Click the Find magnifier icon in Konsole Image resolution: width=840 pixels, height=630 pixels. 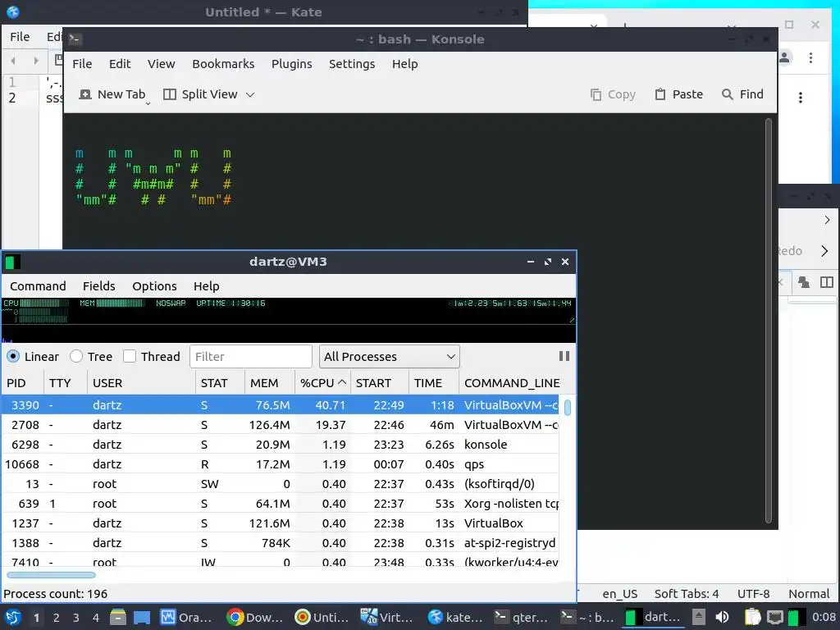[727, 94]
